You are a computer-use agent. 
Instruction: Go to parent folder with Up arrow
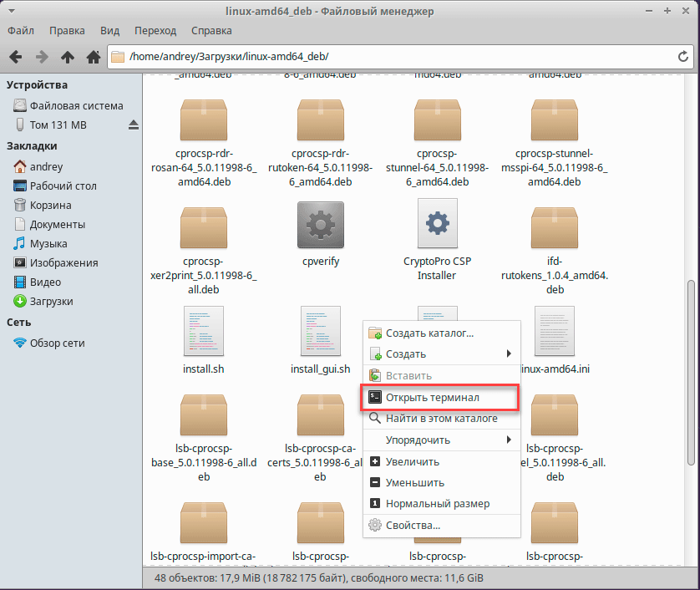click(68, 57)
